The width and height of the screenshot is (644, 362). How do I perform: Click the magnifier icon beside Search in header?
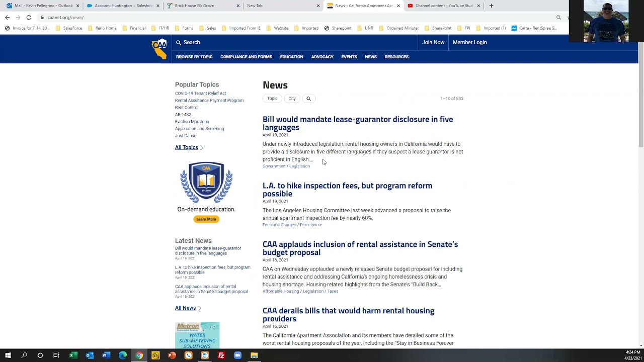point(178,43)
